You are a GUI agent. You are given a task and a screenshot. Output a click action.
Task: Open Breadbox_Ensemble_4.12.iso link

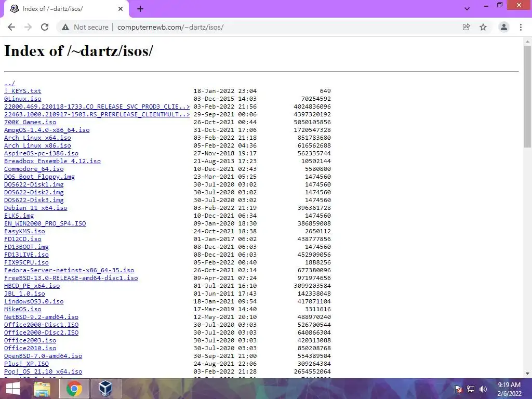point(52,161)
